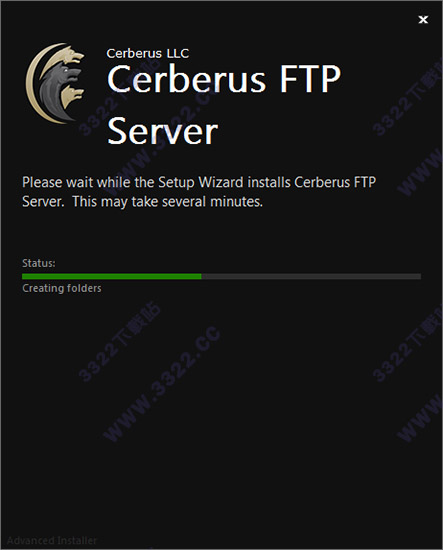Click the Cerberus LLC publisher name

click(x=148, y=53)
